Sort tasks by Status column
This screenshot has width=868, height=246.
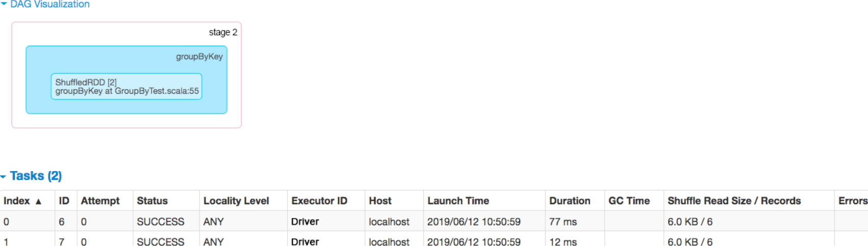152,201
